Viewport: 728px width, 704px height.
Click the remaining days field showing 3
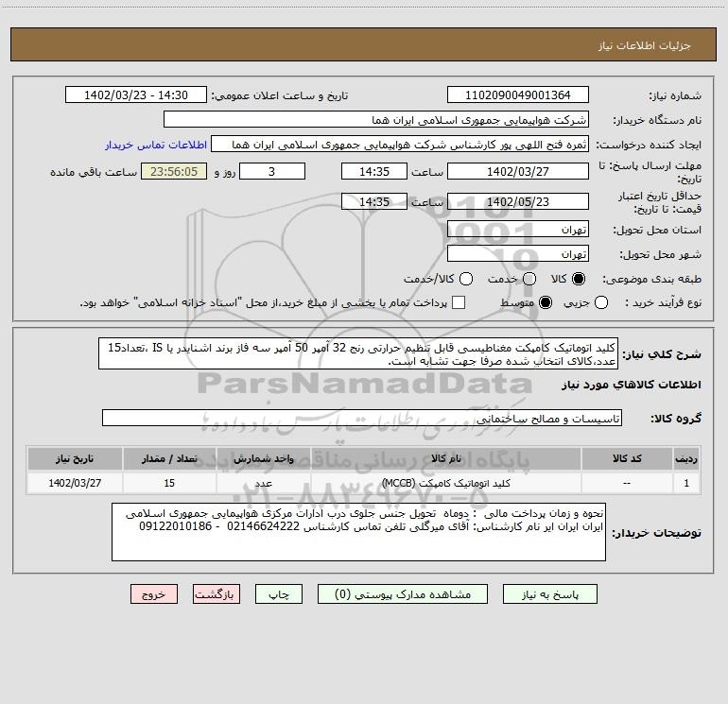(272, 171)
